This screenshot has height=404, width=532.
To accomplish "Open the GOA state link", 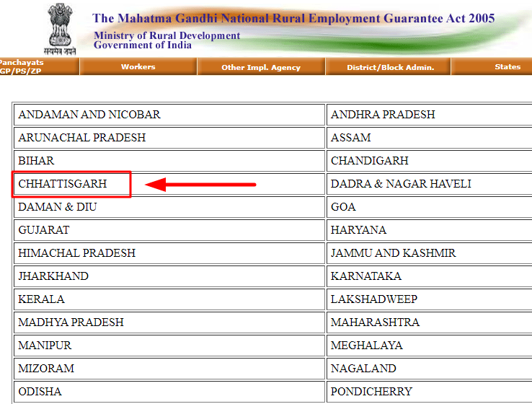I will point(343,207).
